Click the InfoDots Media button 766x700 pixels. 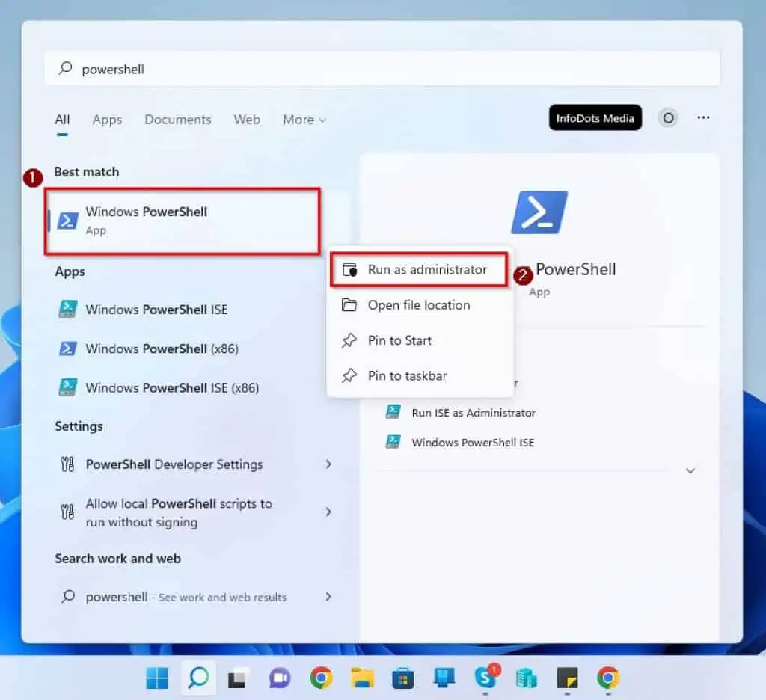tap(595, 117)
